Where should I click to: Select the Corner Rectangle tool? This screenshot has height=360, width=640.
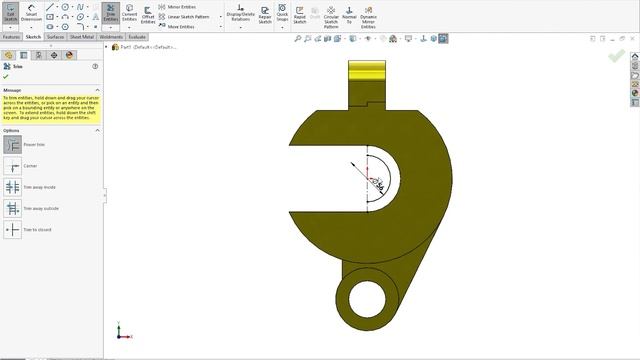tap(50, 17)
